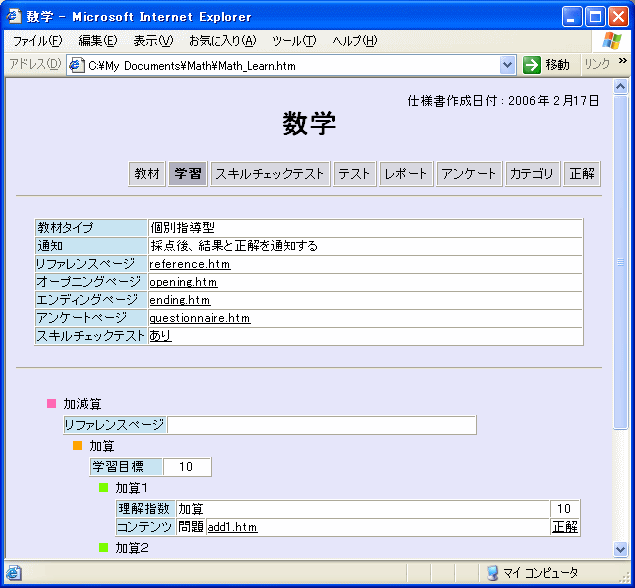Follow the questionnaire.htm link
The image size is (635, 588).
click(x=199, y=319)
